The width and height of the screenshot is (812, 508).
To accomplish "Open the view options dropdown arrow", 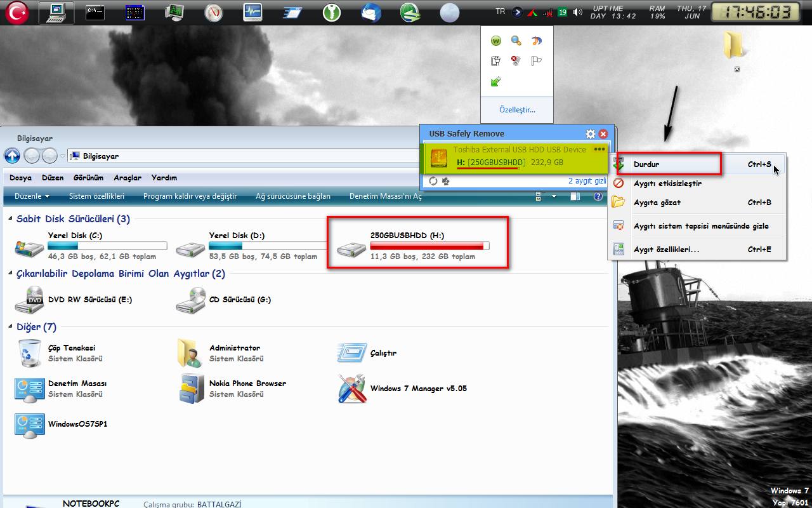I will coord(554,197).
